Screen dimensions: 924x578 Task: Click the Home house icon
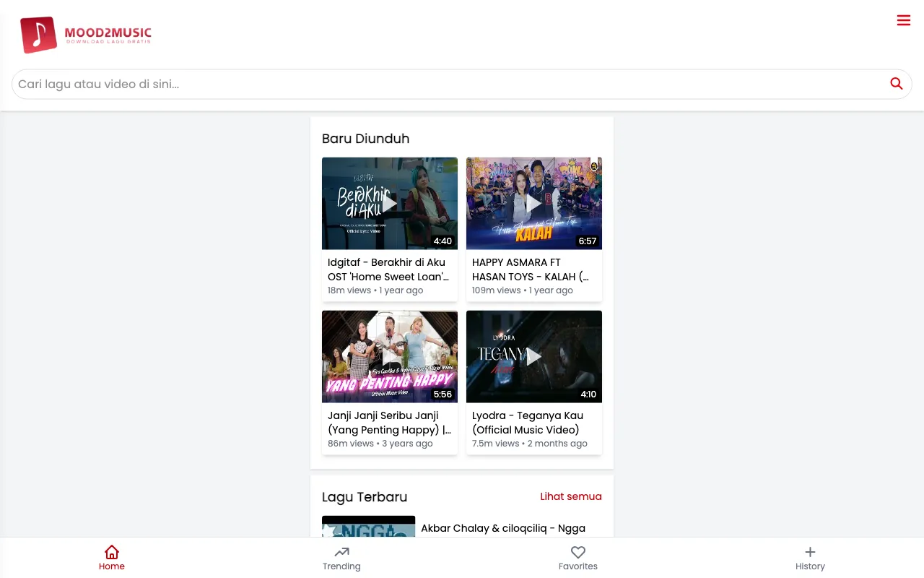[112, 552]
